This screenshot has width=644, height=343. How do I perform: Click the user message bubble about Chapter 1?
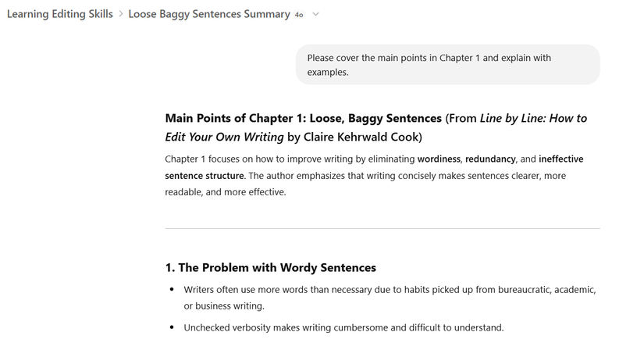tap(447, 64)
